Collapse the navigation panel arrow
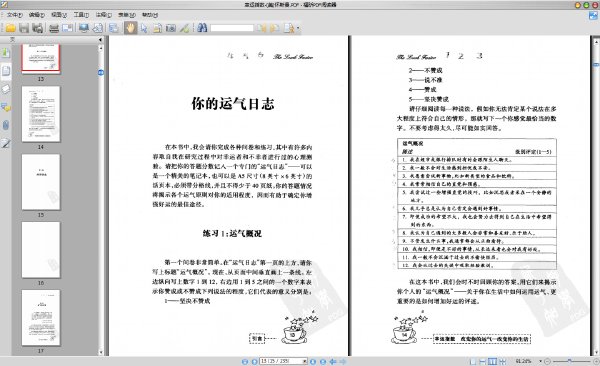 [100, 39]
